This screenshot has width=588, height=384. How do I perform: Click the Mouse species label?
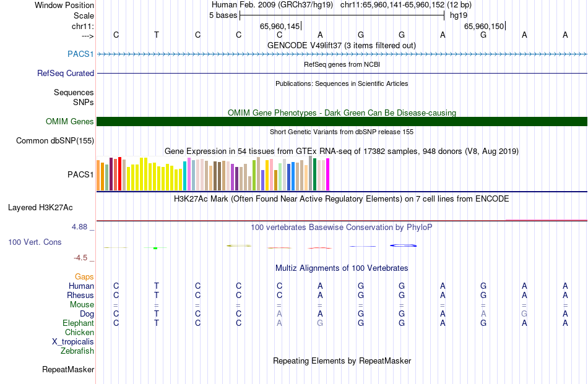[82, 305]
